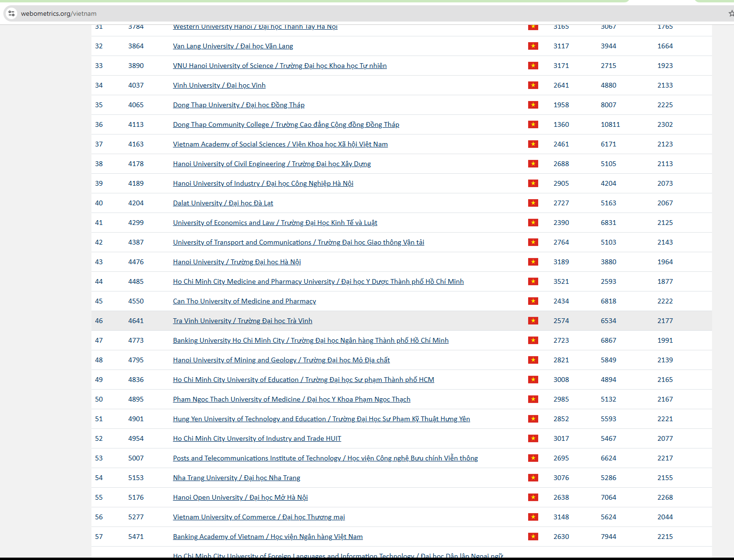734x560 pixels.
Task: Open University of Transport and Communications link
Action: [298, 242]
